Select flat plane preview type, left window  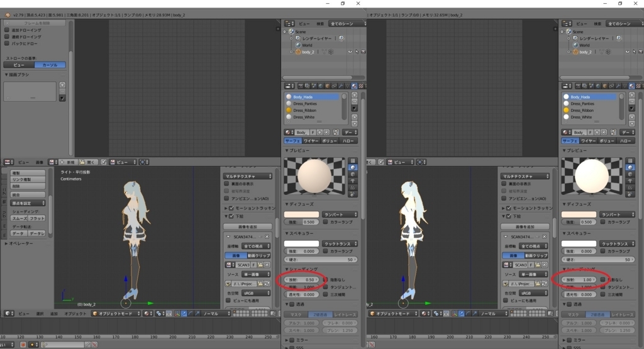[x=353, y=160]
